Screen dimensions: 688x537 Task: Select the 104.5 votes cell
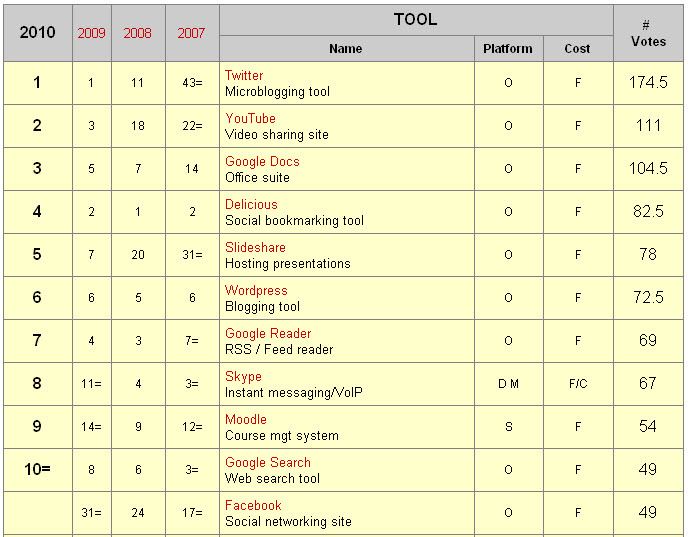pos(648,168)
